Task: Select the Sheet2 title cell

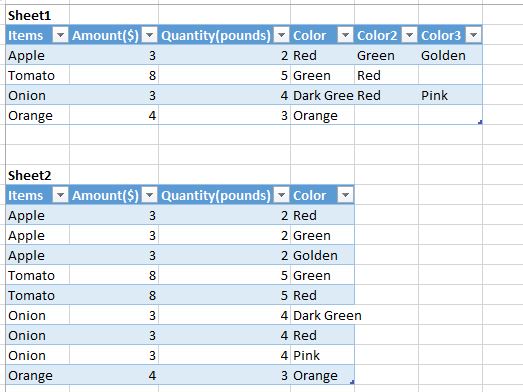Action: [x=37, y=175]
